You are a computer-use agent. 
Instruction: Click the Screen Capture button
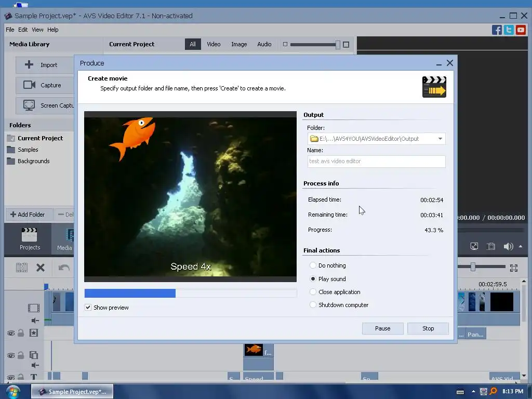click(x=45, y=105)
